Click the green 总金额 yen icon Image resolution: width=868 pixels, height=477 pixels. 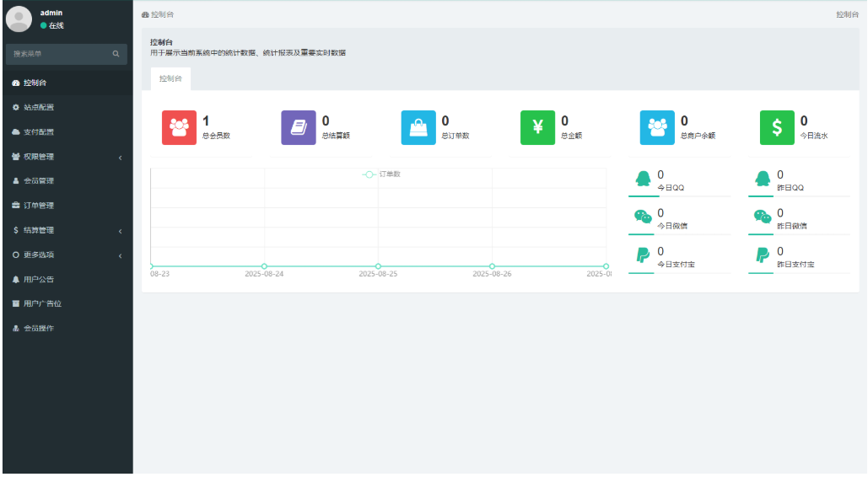pyautogui.click(x=537, y=127)
